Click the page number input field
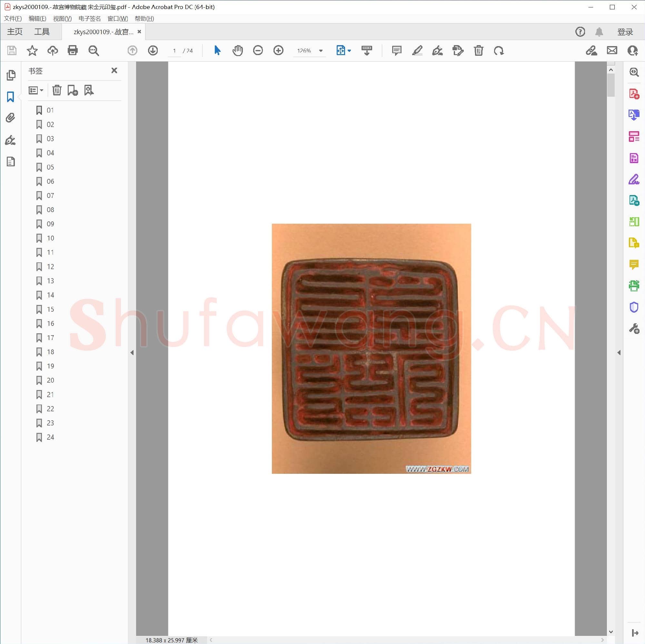 click(174, 51)
